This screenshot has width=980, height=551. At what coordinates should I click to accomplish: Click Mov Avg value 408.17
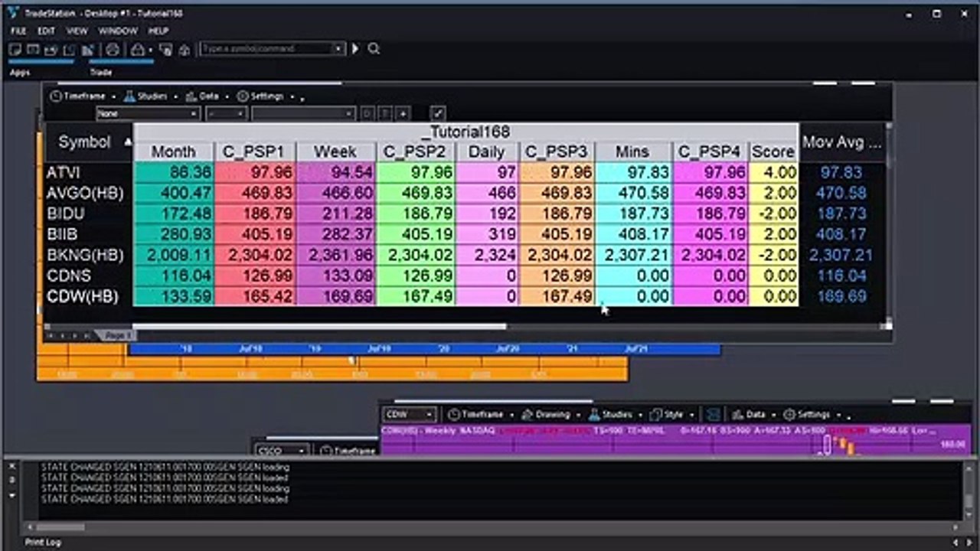click(x=841, y=234)
